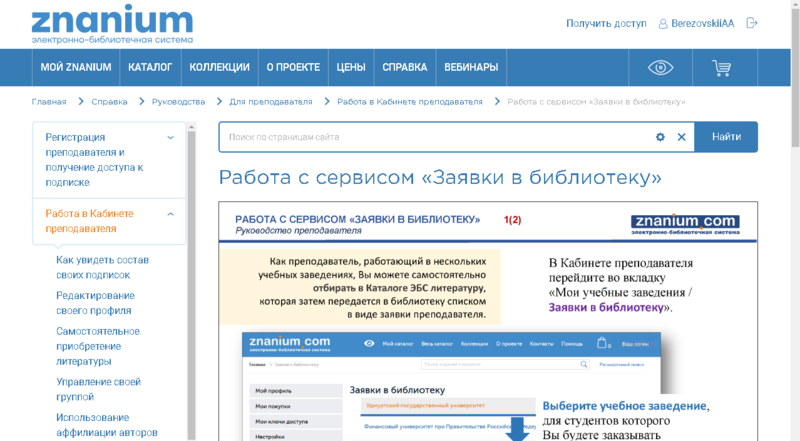Open Использование аффилиации авторов link

[107, 425]
